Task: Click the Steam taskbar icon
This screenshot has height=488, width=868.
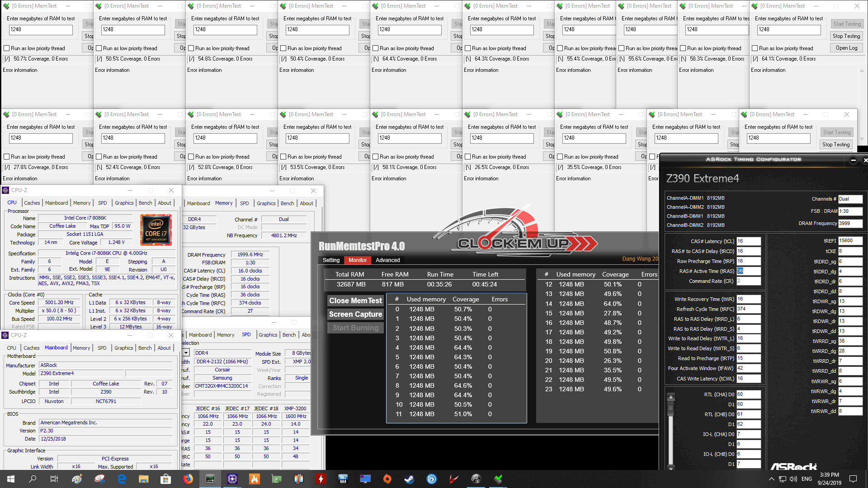Action: (x=409, y=479)
